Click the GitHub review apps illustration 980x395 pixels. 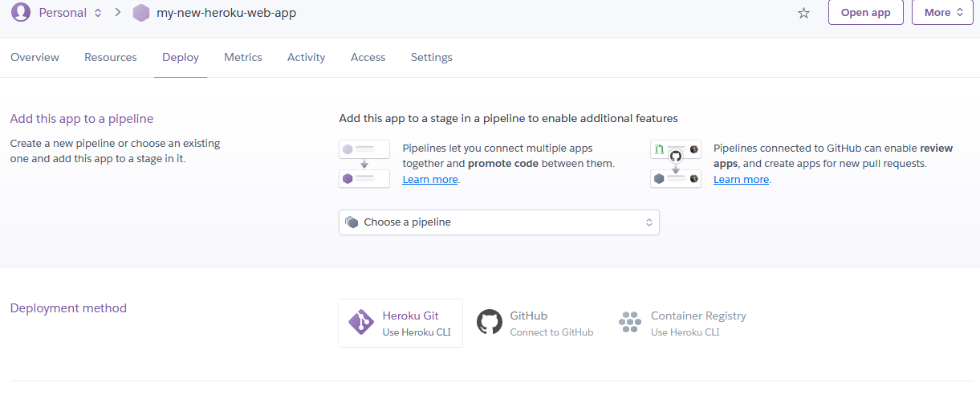[675, 164]
